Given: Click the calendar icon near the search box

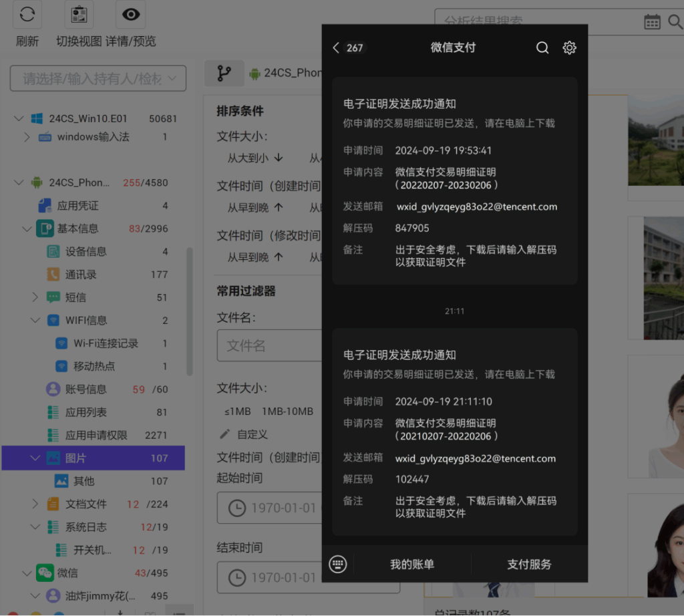Looking at the screenshot, I should click(x=653, y=21).
